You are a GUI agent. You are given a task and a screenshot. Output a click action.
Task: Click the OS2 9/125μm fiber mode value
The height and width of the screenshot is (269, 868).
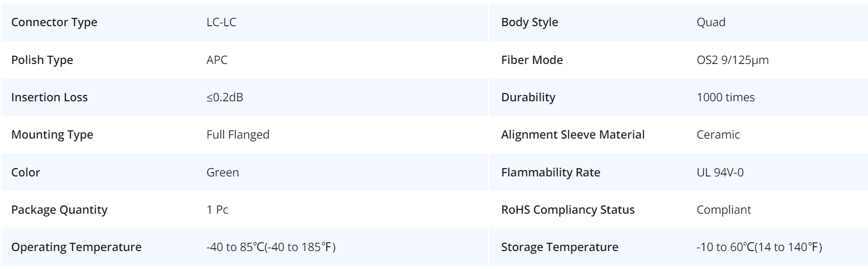[x=733, y=60]
